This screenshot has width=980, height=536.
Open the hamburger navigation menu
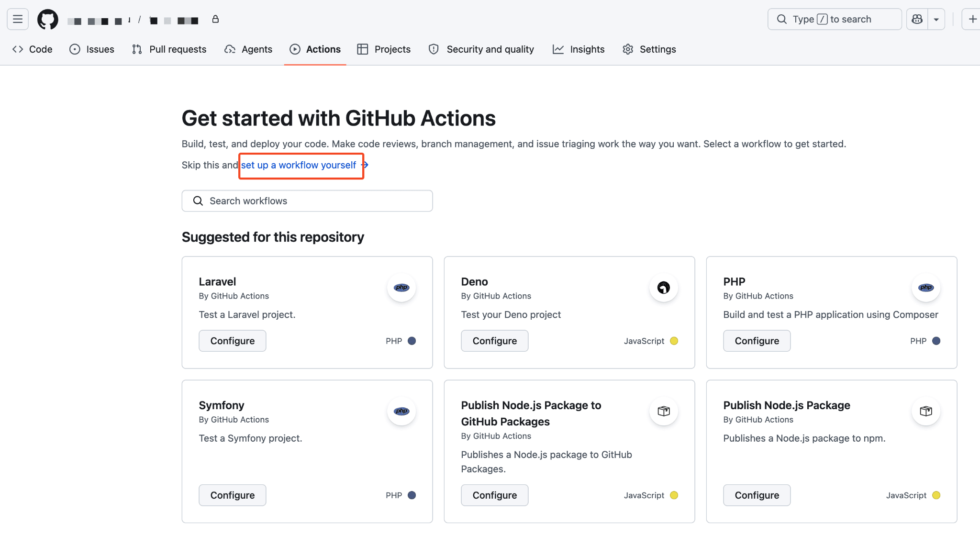17,19
